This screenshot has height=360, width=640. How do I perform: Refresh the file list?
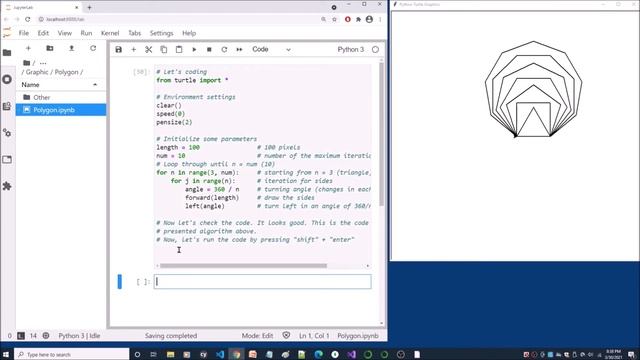pyautogui.click(x=93, y=48)
